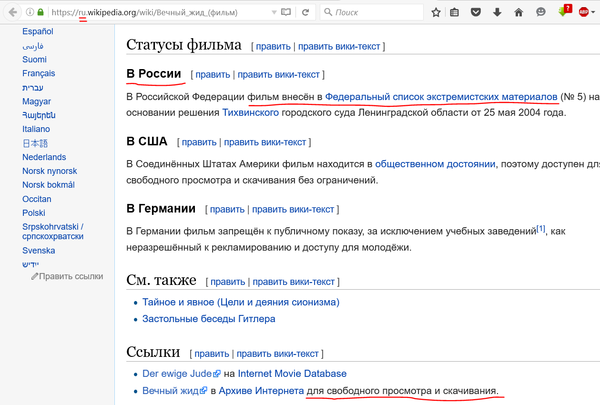Open the Italiano language link
Screen dimensions: 600x405
tap(36, 129)
